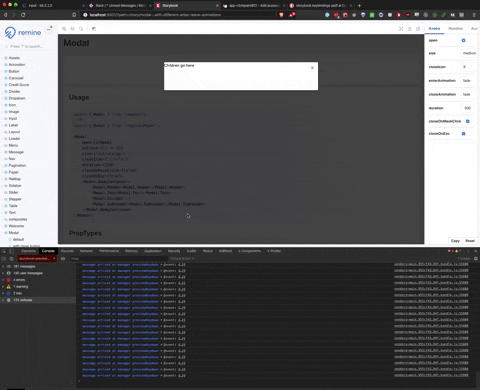Click the Brave shield icon in address bar
Image resolution: width=480 pixels, height=390 pixels.
point(281,15)
